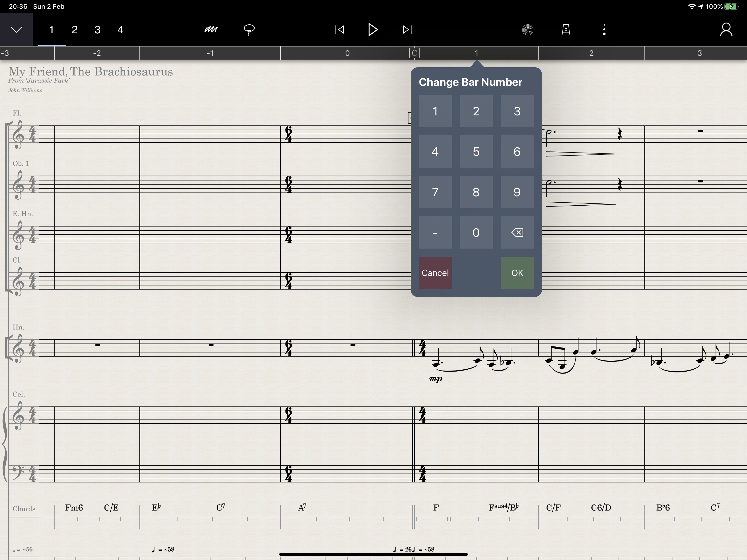747x560 pixels.
Task: Tap keypad digit 7
Action: pos(435,192)
